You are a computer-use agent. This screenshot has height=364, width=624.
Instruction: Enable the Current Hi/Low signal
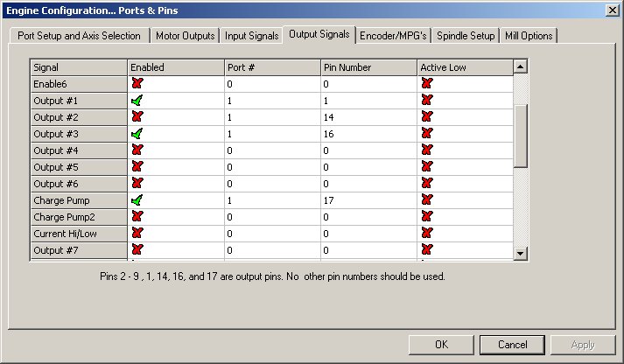pos(137,234)
